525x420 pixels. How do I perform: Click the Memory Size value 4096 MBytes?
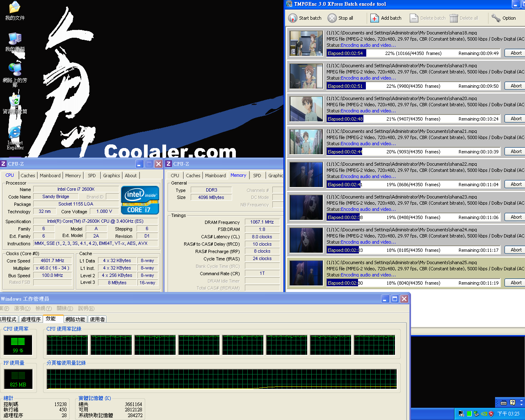tap(211, 197)
